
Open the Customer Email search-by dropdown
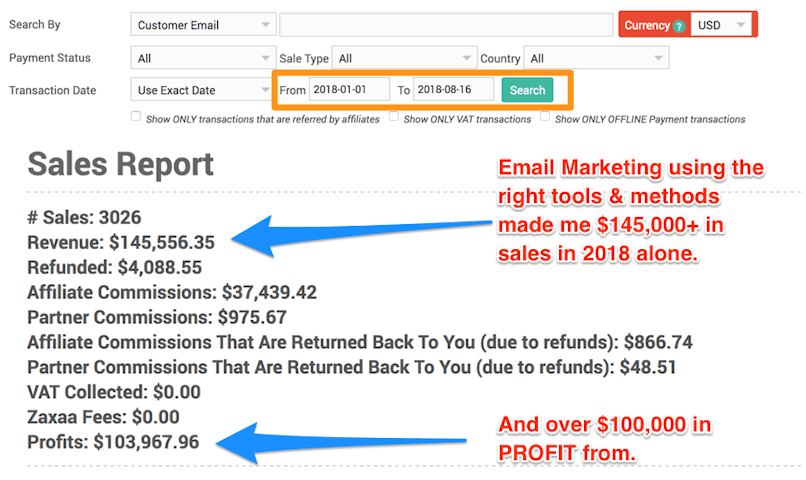203,25
